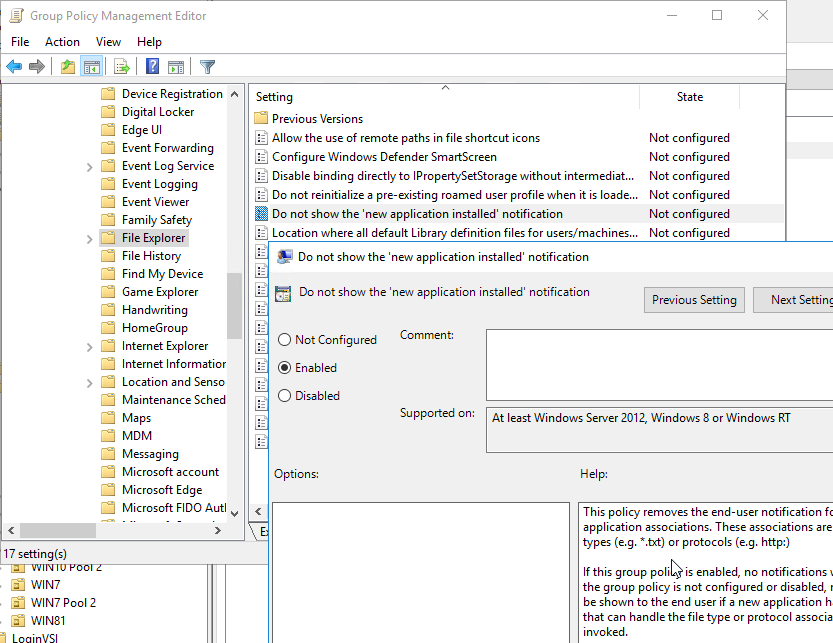Screen dimensions: 833x643
Task: Toggle the action pane toolbar icon
Action: click(176, 67)
